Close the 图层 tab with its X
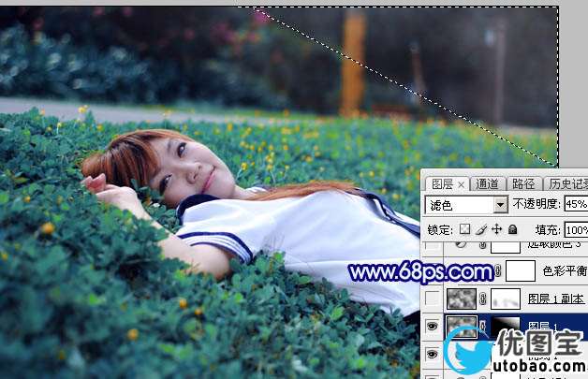This screenshot has width=588, height=379. point(462,184)
